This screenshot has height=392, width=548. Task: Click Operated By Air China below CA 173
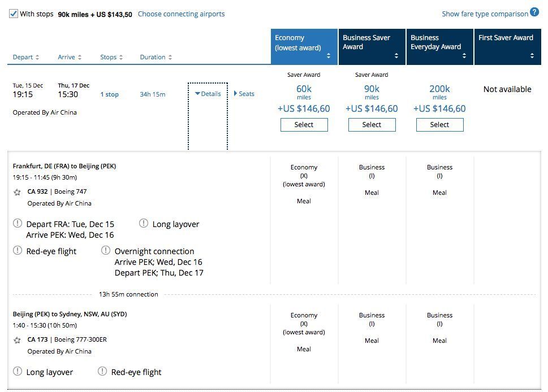coord(59,351)
